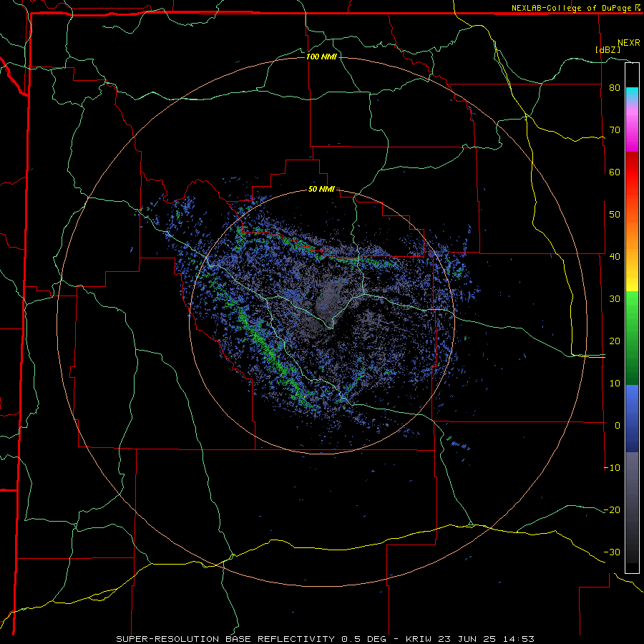Click the cyan top segment of the color bar
This screenshot has height=644, width=644.
pos(632,94)
